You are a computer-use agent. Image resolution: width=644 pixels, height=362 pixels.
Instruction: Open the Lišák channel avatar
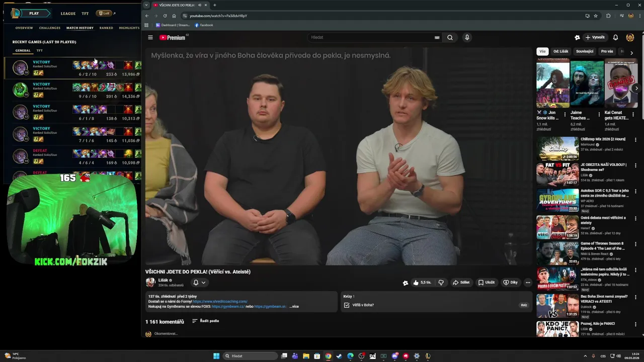click(x=150, y=283)
